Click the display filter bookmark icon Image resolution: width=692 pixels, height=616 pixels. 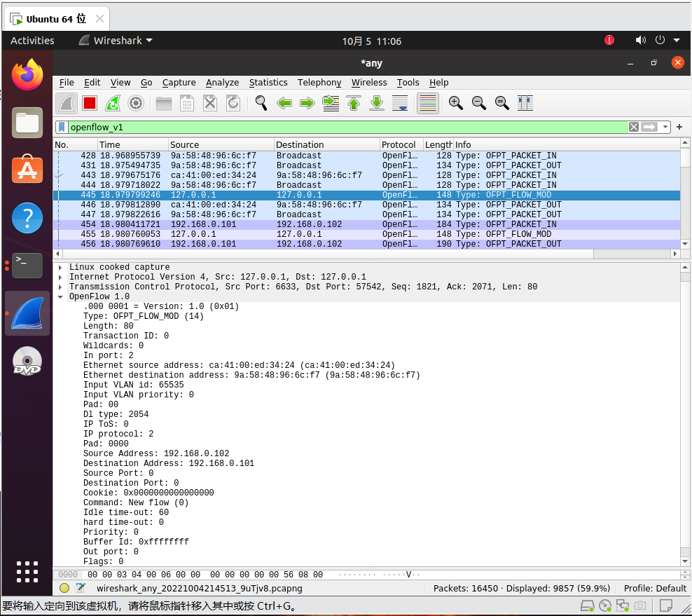click(x=62, y=127)
